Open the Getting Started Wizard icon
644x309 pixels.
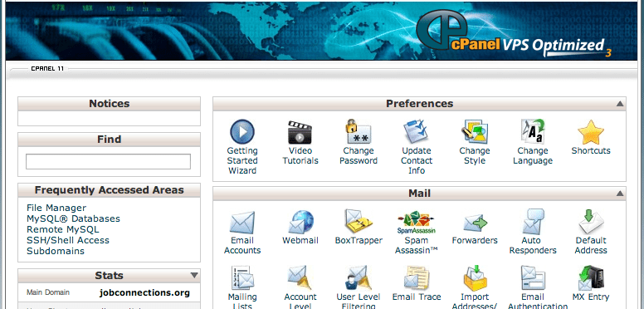242,132
